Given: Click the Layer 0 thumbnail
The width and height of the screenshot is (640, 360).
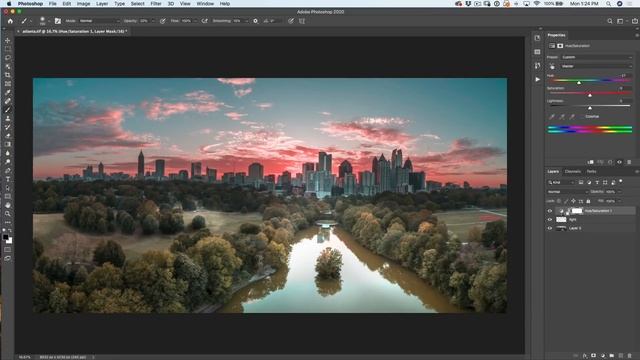Looking at the screenshot, I should click(x=562, y=228).
